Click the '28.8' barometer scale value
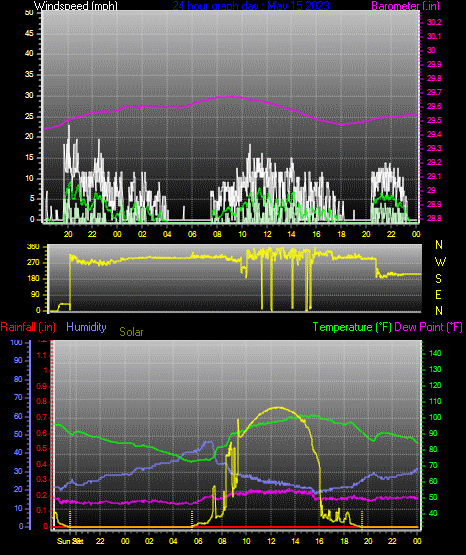The height and width of the screenshot is (555, 466). point(434,218)
